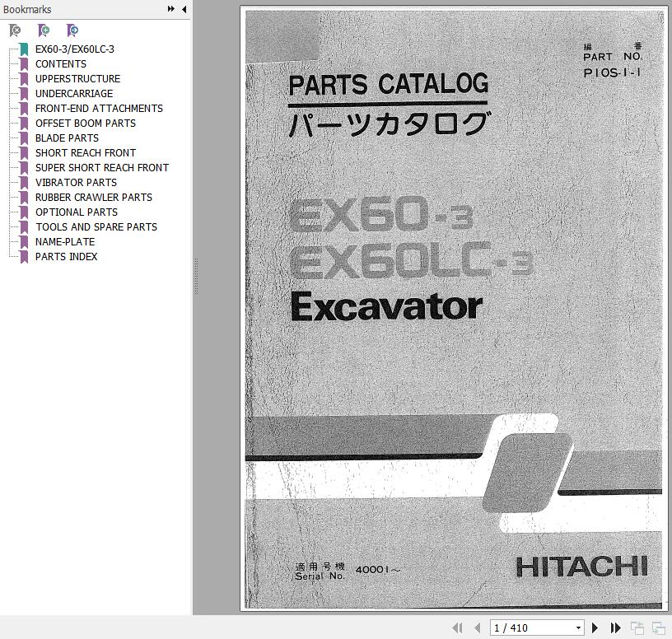Click the Excavator text on the cover page
This screenshot has width=672, height=639.
(x=386, y=306)
